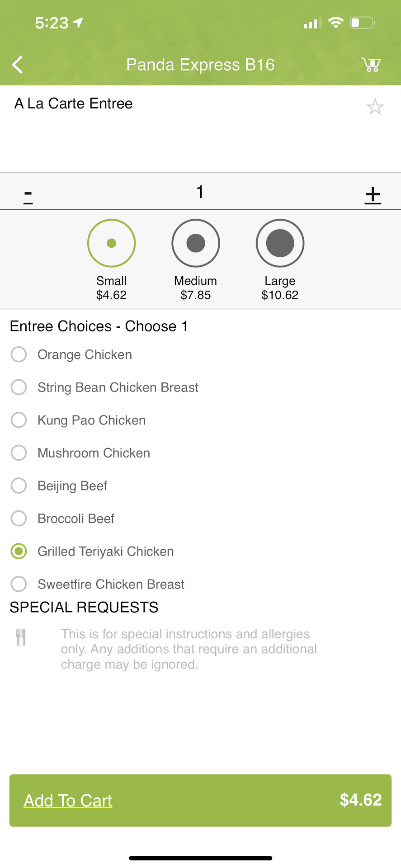This screenshot has width=401, height=868.
Task: Choose Kung Pao Chicken
Action: 19,420
